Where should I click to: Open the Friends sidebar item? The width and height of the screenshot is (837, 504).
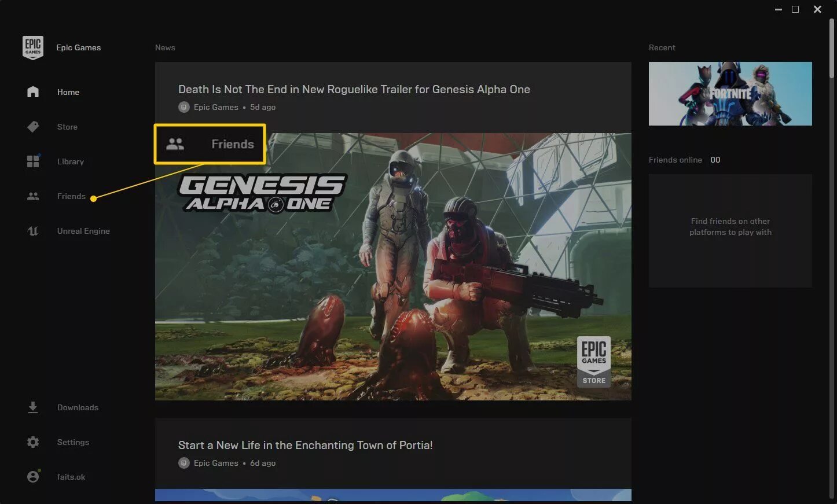[71, 196]
